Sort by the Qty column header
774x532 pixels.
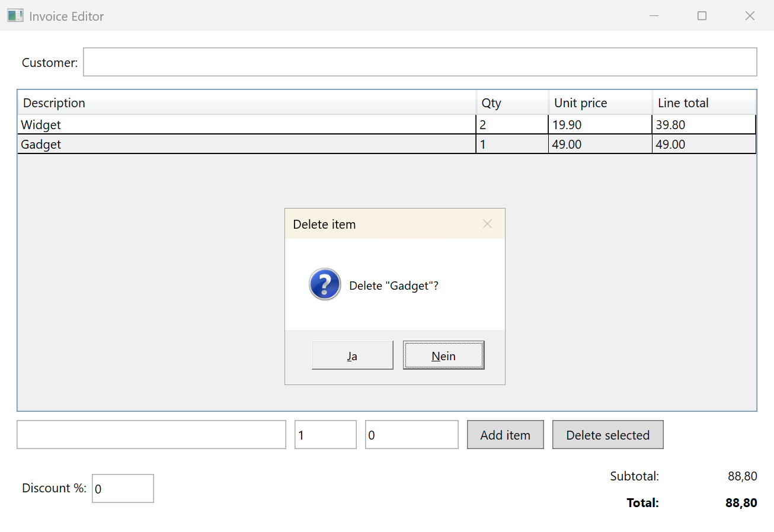point(513,102)
